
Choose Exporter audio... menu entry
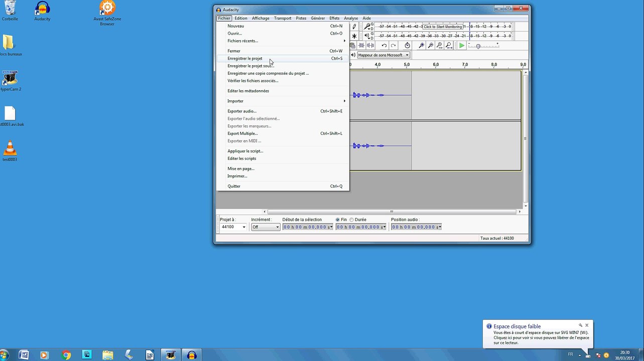pos(283,111)
